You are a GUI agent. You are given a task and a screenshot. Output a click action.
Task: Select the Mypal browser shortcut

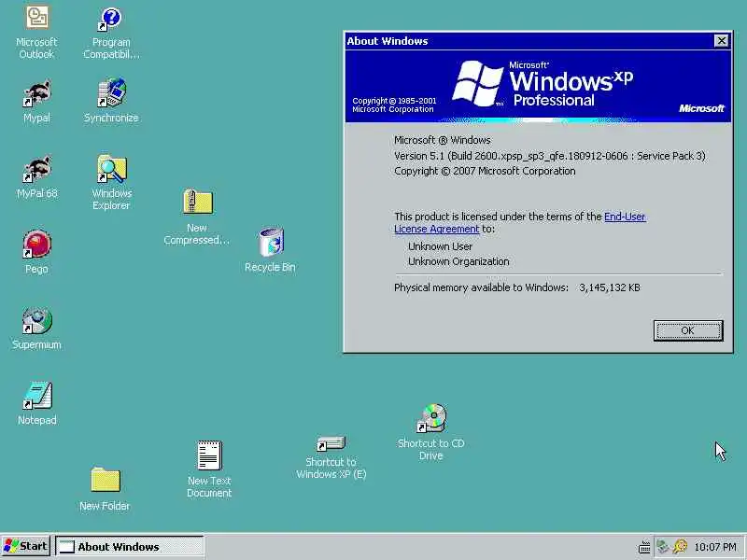36,101
